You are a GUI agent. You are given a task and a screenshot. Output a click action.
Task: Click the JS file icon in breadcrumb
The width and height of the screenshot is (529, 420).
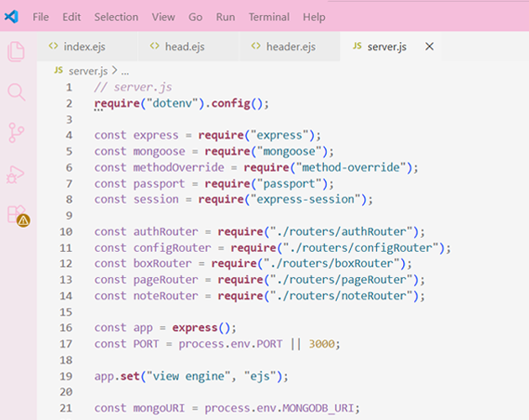pos(58,71)
